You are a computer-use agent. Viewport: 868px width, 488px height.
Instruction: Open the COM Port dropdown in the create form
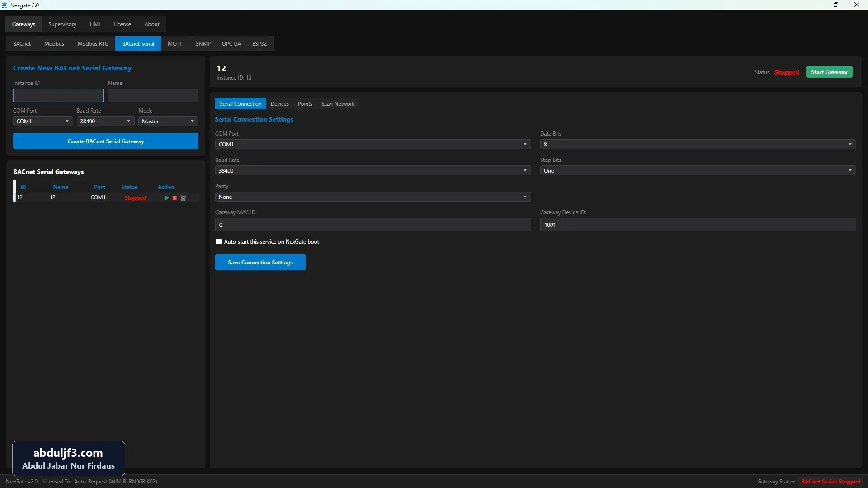coord(42,122)
